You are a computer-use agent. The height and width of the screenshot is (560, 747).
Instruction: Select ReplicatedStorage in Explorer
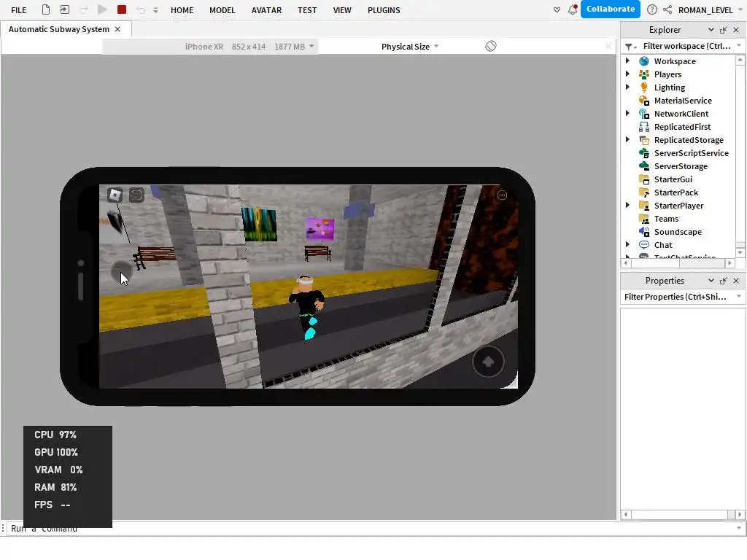coord(689,139)
